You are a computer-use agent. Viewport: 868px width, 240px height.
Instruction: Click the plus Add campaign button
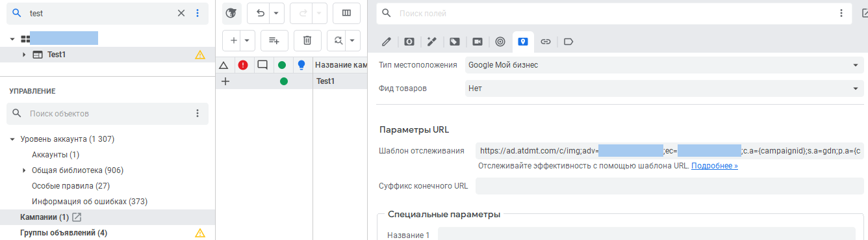pyautogui.click(x=234, y=40)
